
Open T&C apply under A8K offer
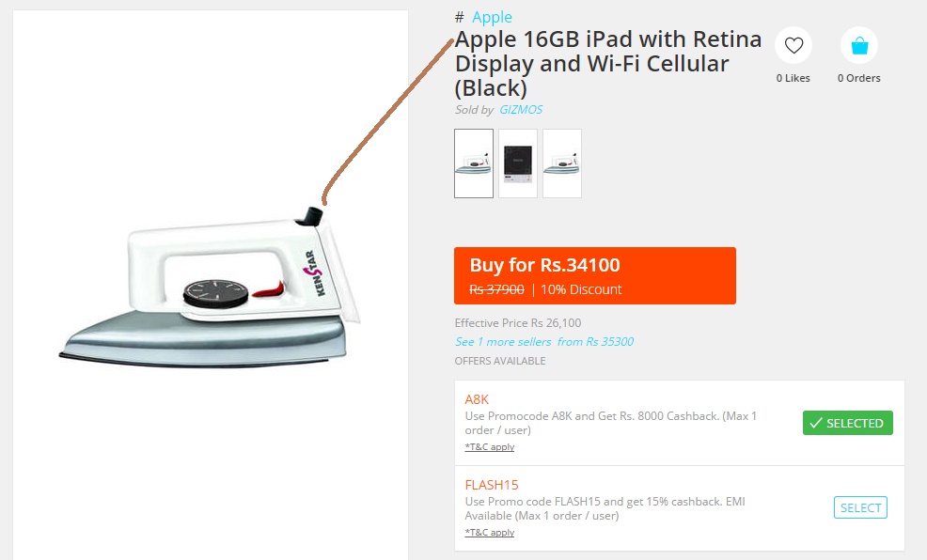[x=490, y=447]
